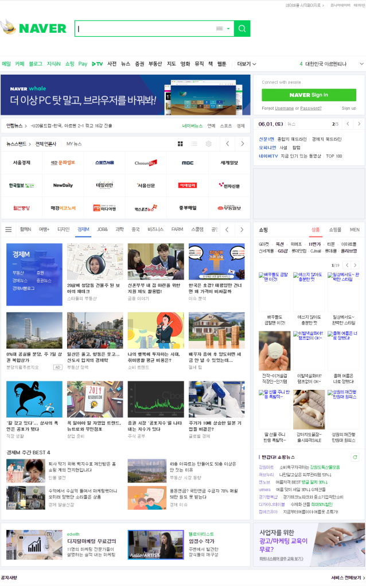Open the Password recovery link
The height and width of the screenshot is (588, 366).
tap(311, 109)
